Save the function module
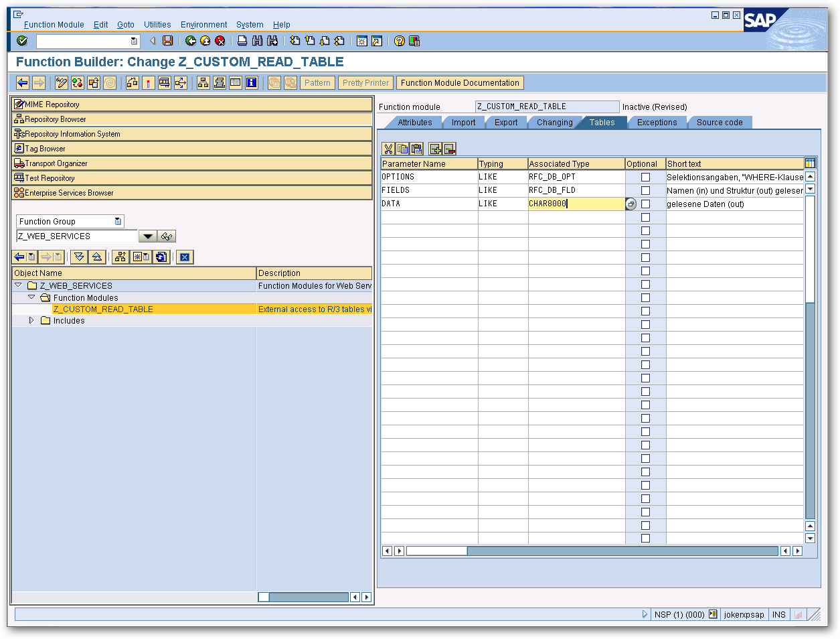The height and width of the screenshot is (639, 840). pos(167,41)
